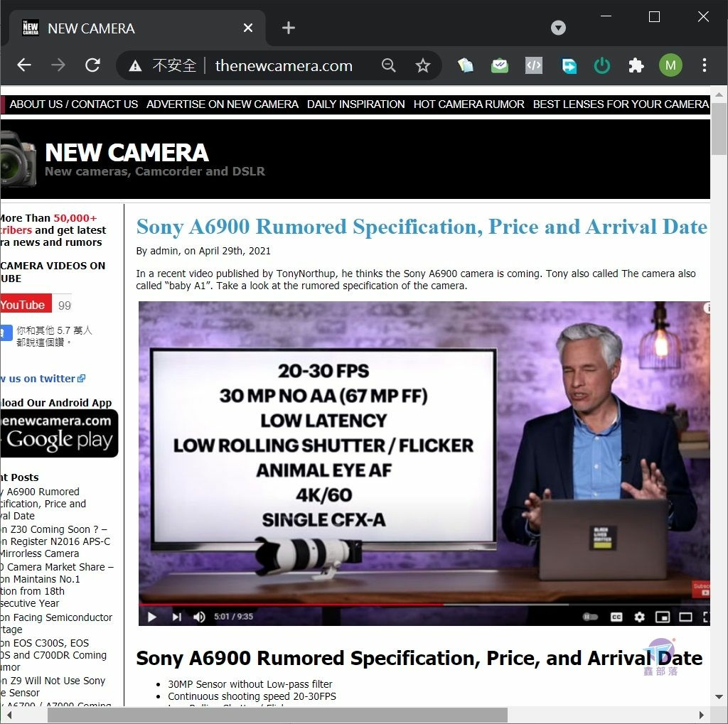Open EOS C300S and C700DR post

53,655
